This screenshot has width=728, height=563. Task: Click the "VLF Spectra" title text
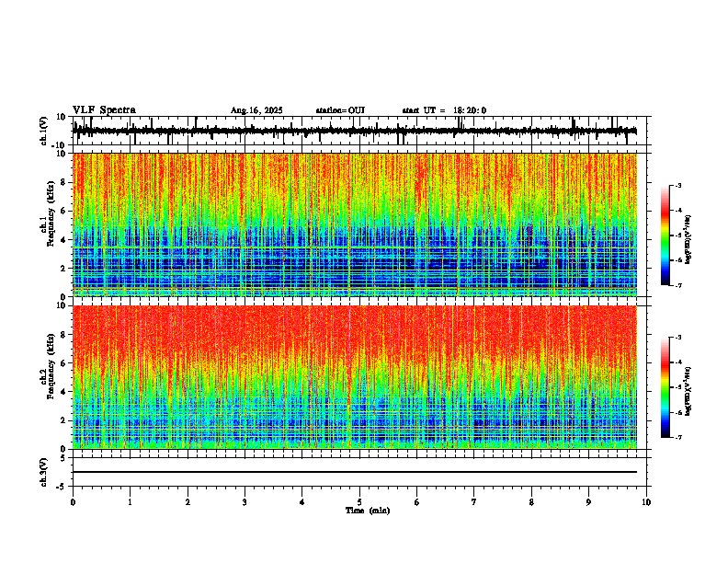pos(104,110)
